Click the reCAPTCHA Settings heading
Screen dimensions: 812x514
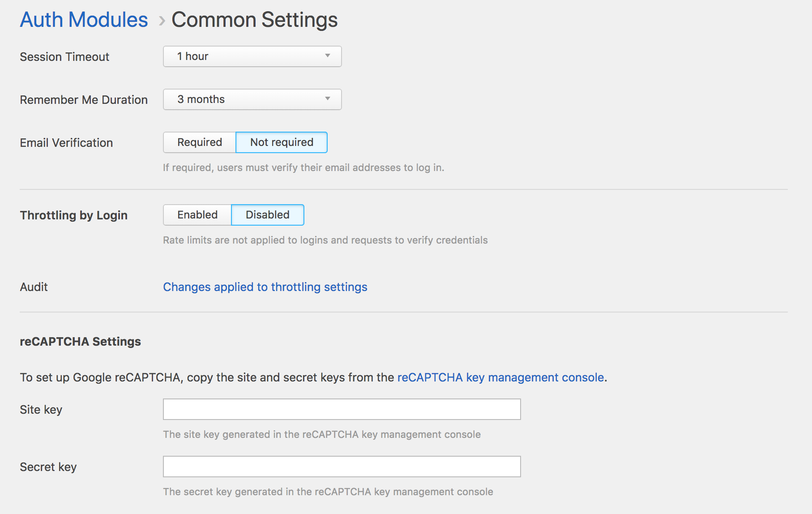coord(80,342)
